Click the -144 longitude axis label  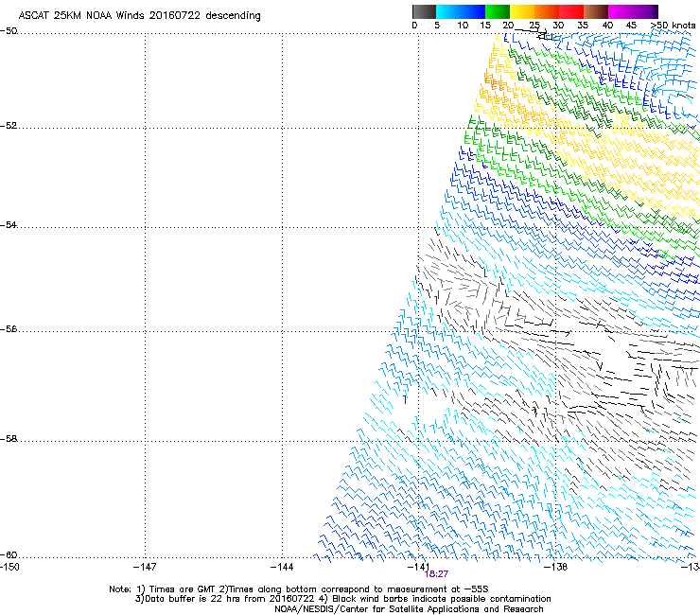(282, 567)
